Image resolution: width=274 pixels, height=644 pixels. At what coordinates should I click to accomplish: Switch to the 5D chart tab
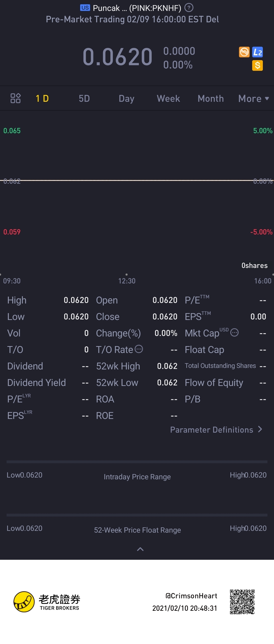coord(84,98)
